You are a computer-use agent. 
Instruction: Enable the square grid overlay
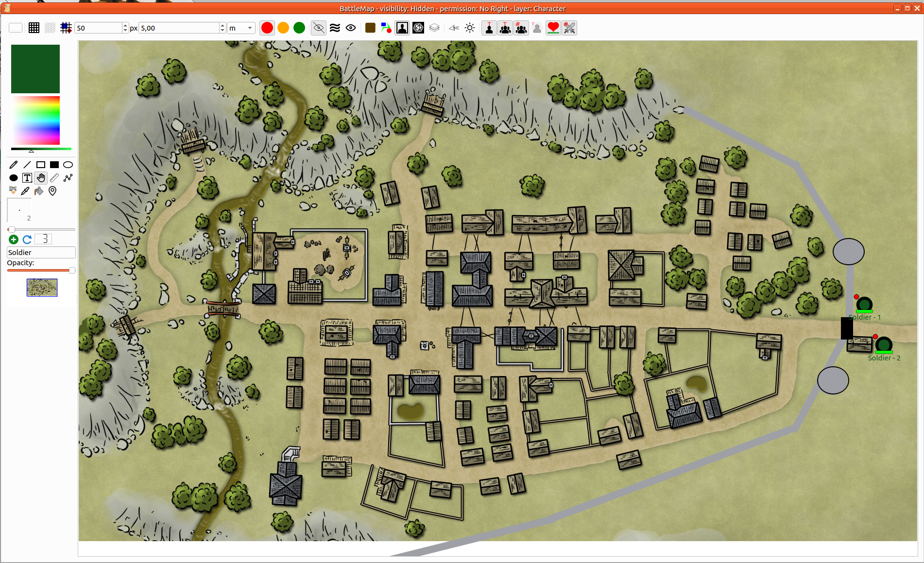pyautogui.click(x=34, y=28)
